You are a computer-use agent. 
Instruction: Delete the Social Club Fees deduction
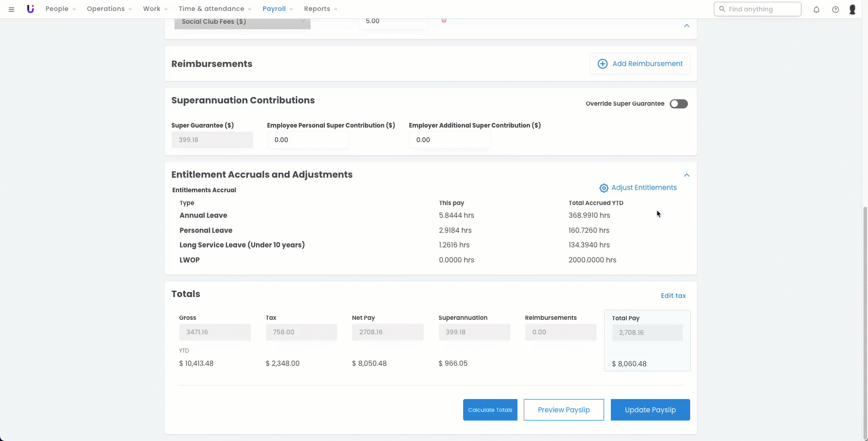point(444,21)
